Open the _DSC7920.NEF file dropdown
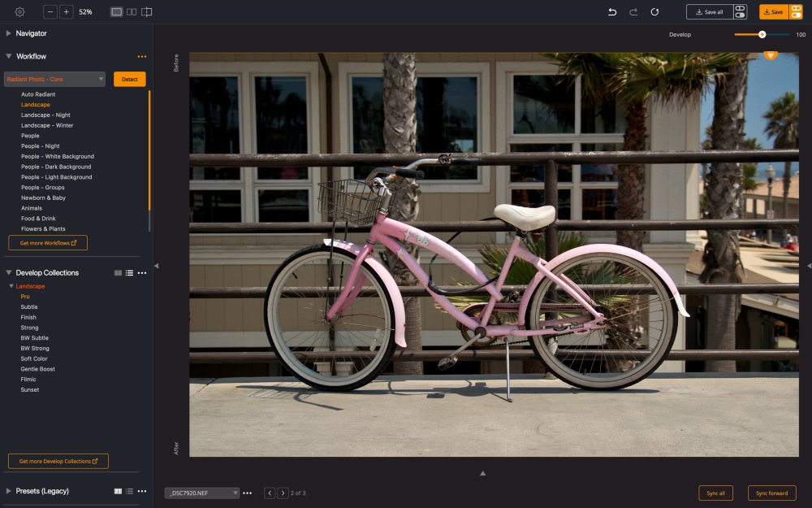Image resolution: width=812 pixels, height=508 pixels. pyautogui.click(x=202, y=493)
